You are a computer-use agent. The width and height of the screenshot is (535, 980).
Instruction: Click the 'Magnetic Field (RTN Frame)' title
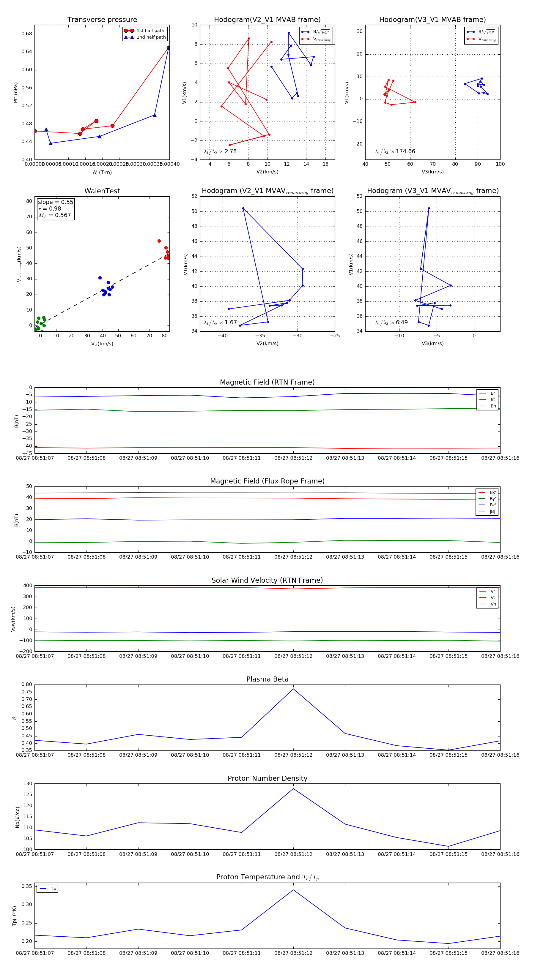point(267,382)
